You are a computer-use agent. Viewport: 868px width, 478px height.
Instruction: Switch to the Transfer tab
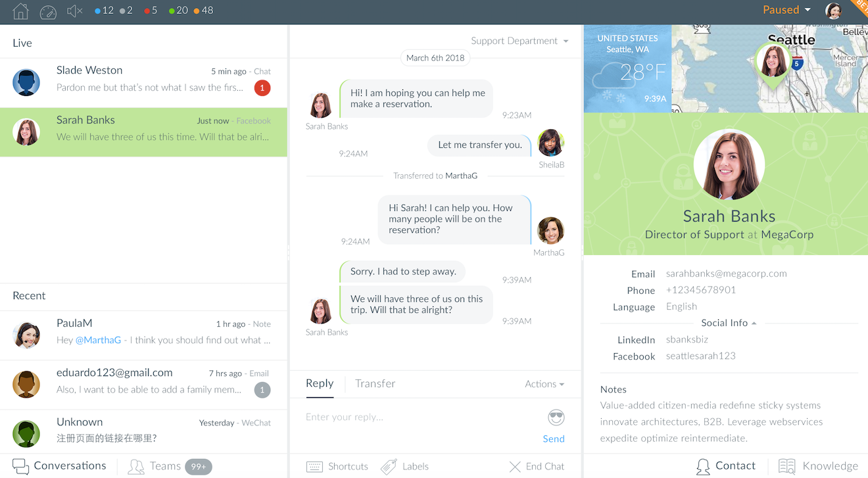coord(375,383)
